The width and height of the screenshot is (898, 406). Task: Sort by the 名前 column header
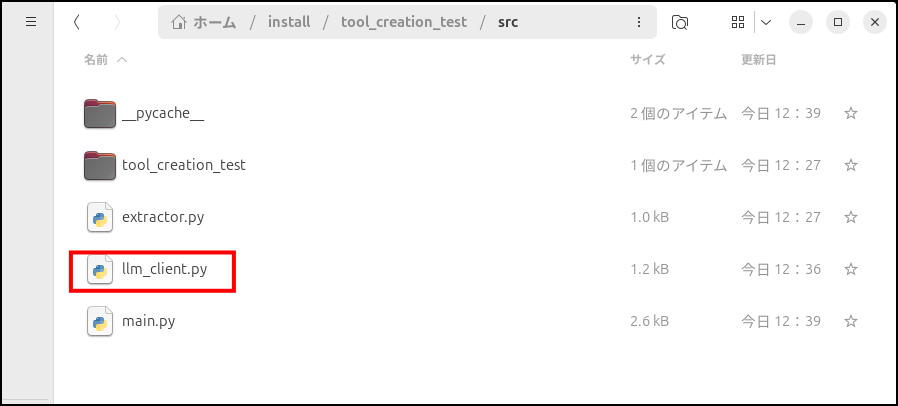pos(96,60)
